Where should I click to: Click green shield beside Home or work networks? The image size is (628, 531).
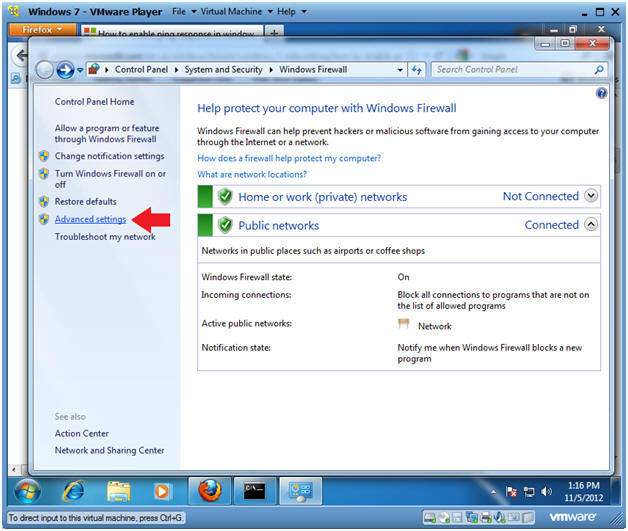pyautogui.click(x=225, y=196)
